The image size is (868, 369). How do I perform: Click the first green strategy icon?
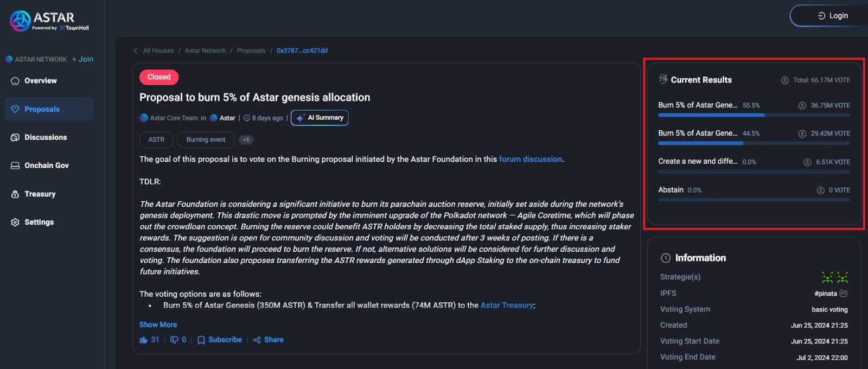(827, 278)
